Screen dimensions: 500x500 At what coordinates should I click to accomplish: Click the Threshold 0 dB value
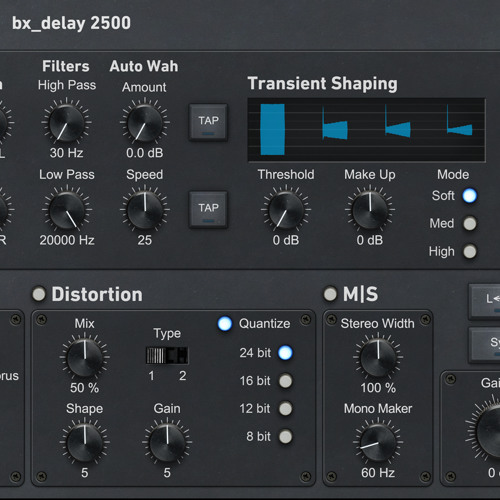(x=286, y=240)
